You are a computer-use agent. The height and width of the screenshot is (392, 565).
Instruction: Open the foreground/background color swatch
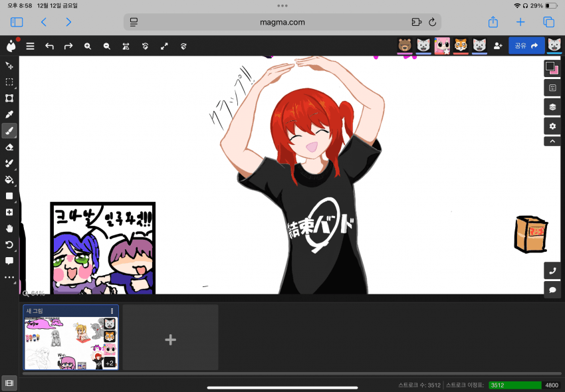tap(552, 68)
